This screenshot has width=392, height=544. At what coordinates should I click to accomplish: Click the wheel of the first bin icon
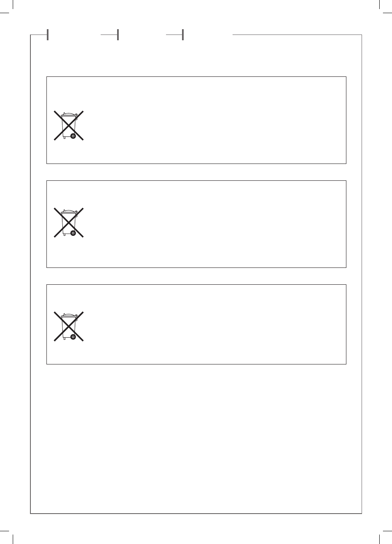(73, 136)
